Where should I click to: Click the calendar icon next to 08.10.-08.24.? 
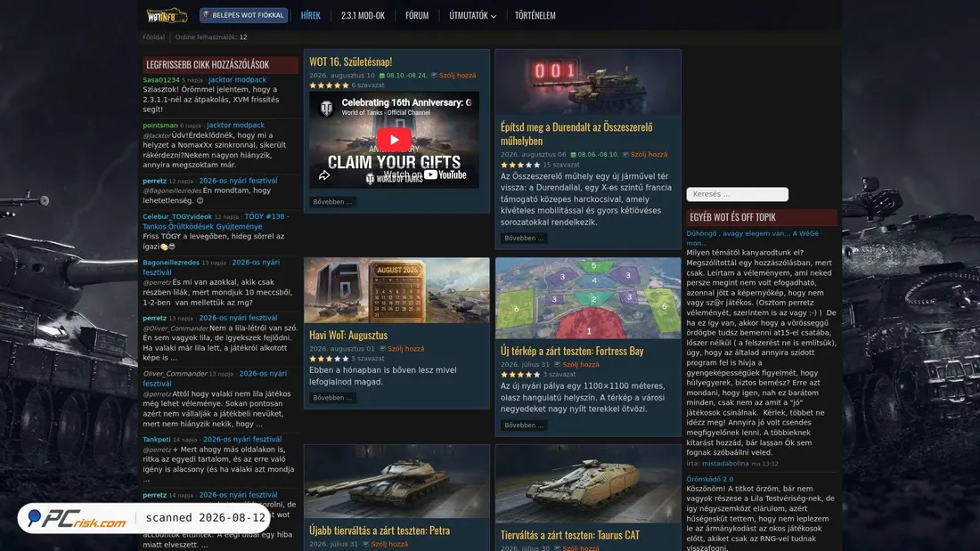(x=382, y=76)
